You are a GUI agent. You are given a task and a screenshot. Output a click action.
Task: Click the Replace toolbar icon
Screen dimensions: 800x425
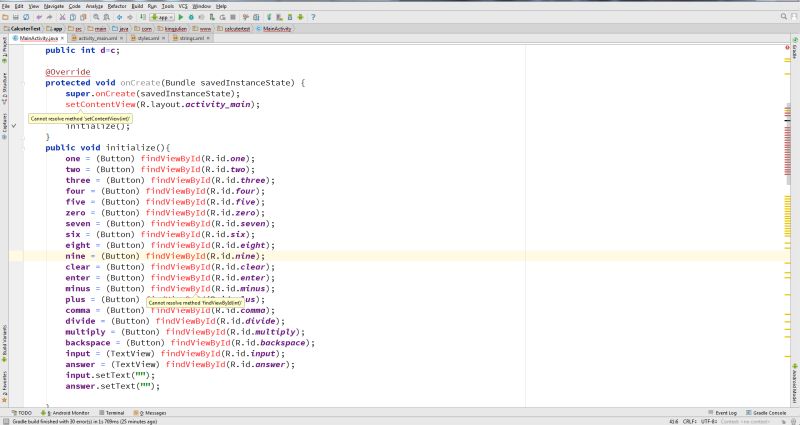[x=106, y=17]
